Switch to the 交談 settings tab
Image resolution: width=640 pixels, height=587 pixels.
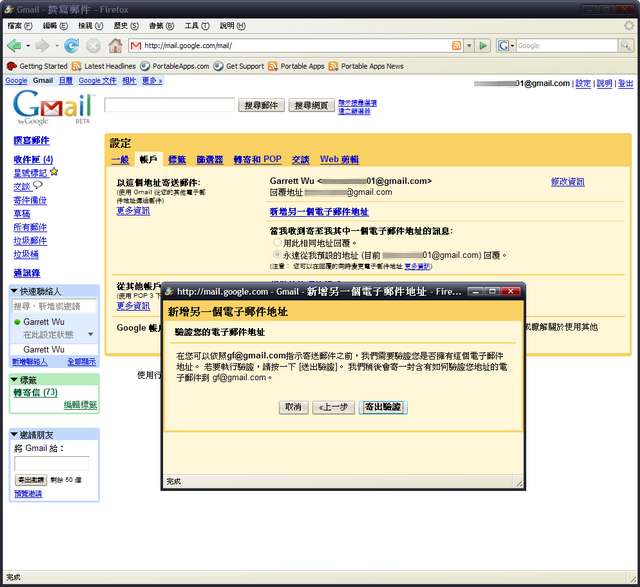pos(300,160)
